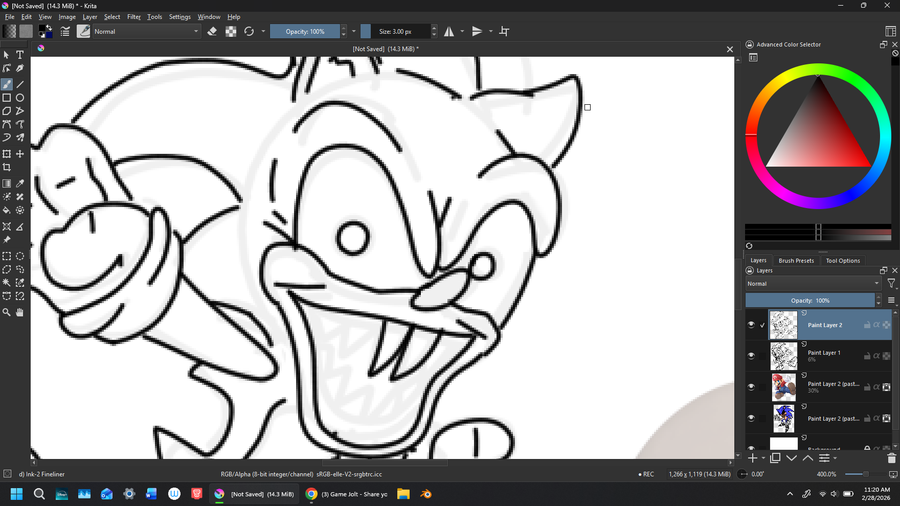
Task: Choose the Measure tool
Action: tap(20, 227)
